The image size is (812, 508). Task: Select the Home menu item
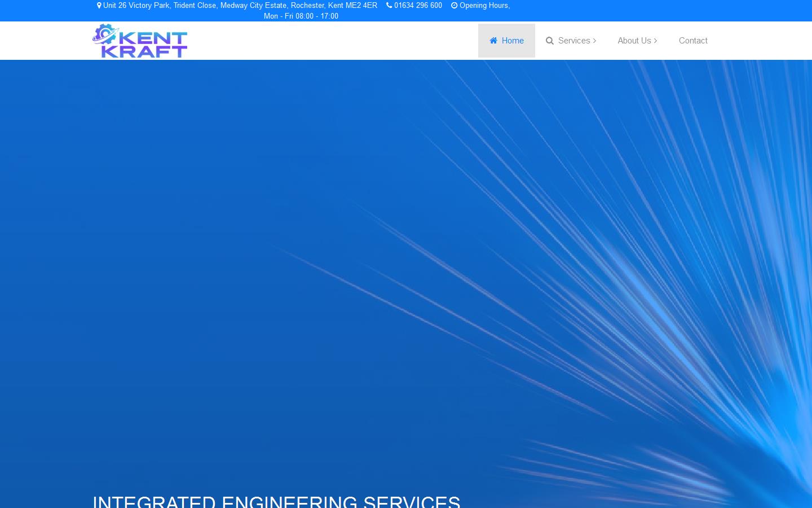pos(513,41)
